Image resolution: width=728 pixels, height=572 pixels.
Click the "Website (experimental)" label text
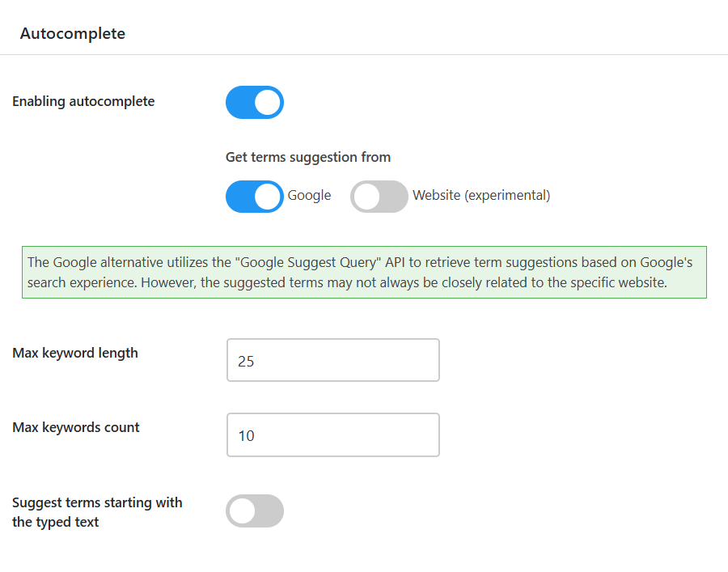click(x=481, y=196)
